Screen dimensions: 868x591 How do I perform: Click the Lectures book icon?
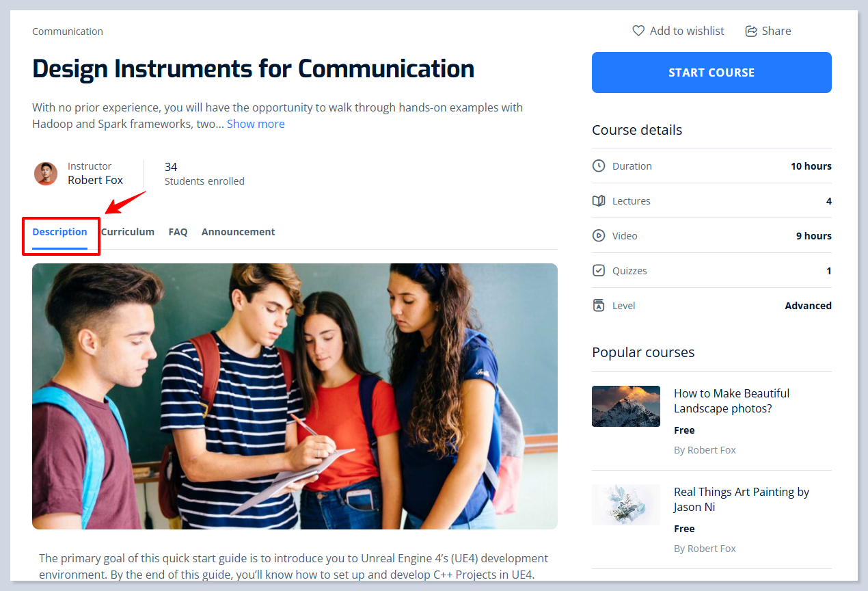[599, 201]
